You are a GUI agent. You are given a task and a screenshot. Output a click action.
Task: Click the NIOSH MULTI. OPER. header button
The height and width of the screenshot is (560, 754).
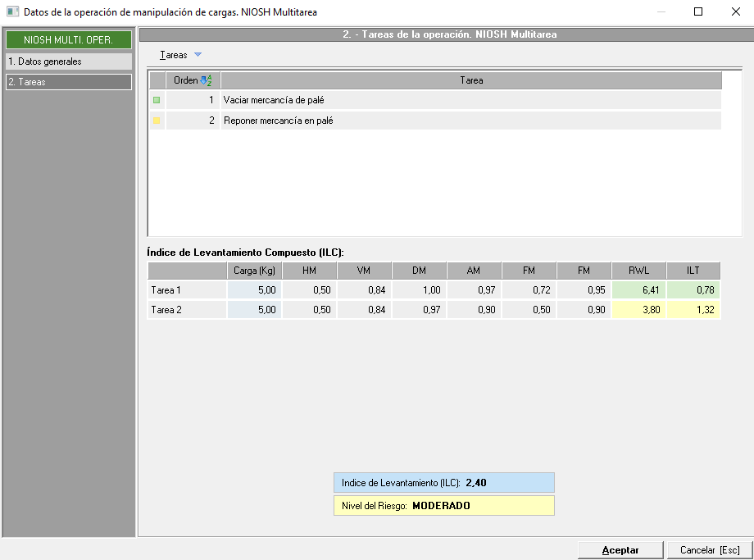(x=68, y=40)
